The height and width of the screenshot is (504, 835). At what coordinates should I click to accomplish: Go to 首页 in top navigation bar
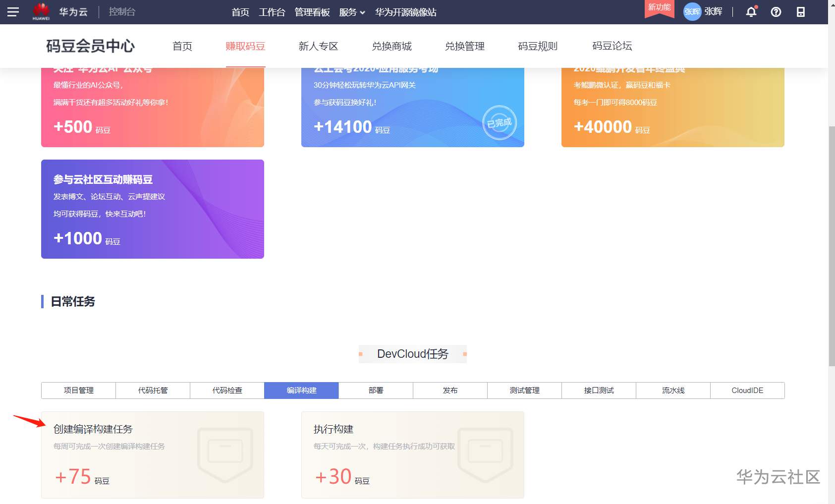(240, 12)
